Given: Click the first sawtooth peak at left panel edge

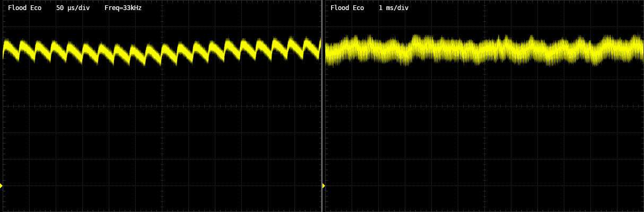Looking at the screenshot, I should point(6,42).
